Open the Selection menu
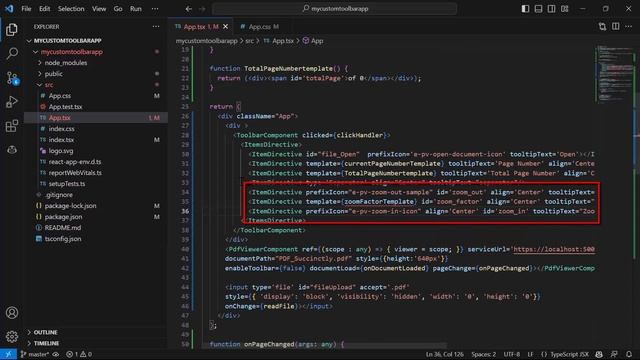 pos(71,9)
